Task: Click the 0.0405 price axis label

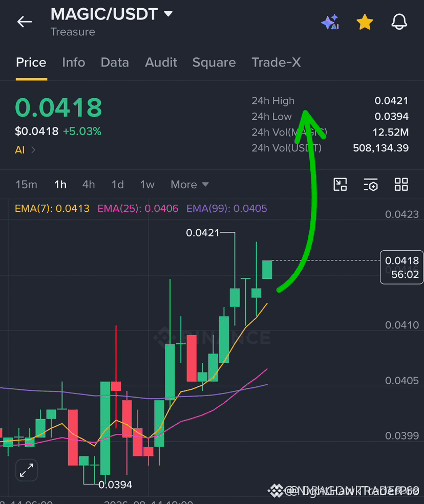Action: pos(402,381)
